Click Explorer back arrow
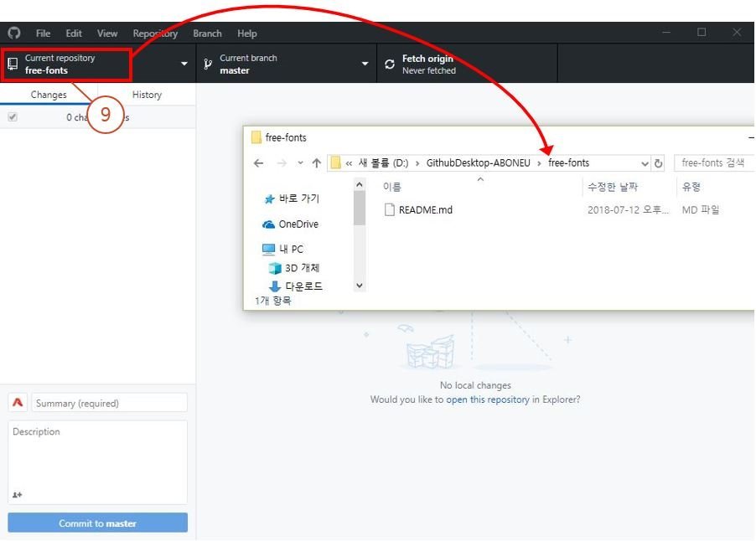 (258, 163)
